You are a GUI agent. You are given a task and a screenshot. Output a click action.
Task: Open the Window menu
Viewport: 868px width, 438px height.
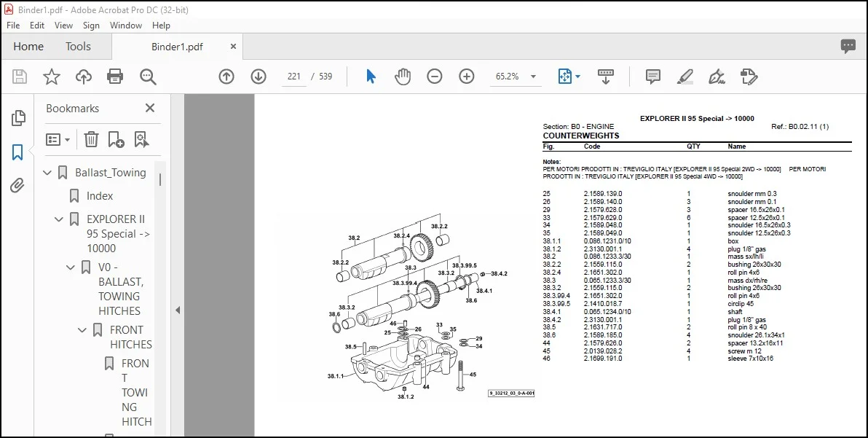[x=126, y=26]
